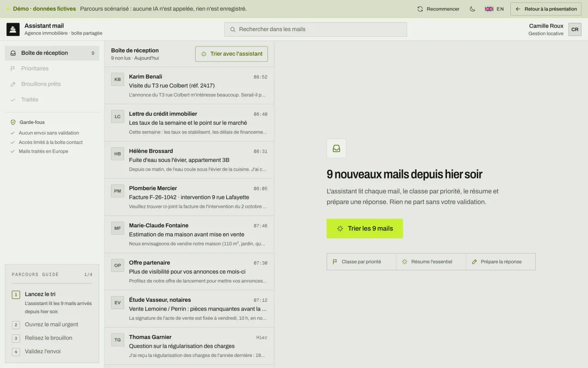Image resolution: width=588 pixels, height=368 pixels.
Task: Click Camille Roux user name
Action: [x=546, y=26]
